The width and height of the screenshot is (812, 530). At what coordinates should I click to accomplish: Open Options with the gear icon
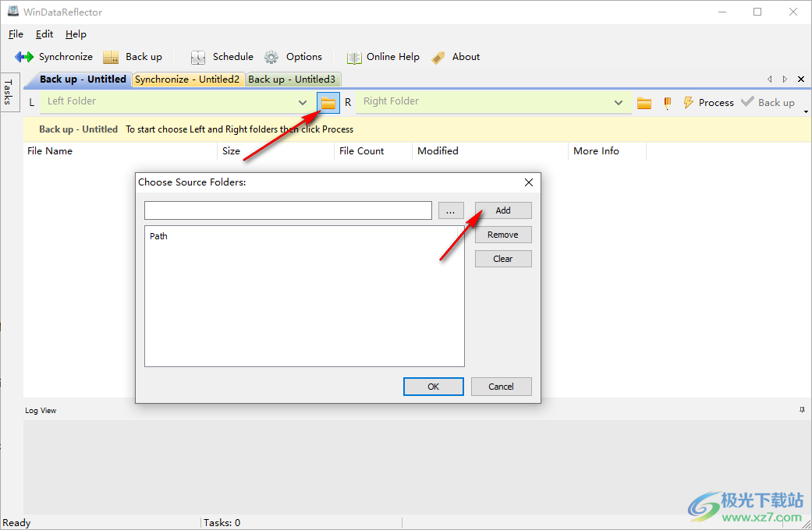pyautogui.click(x=271, y=57)
